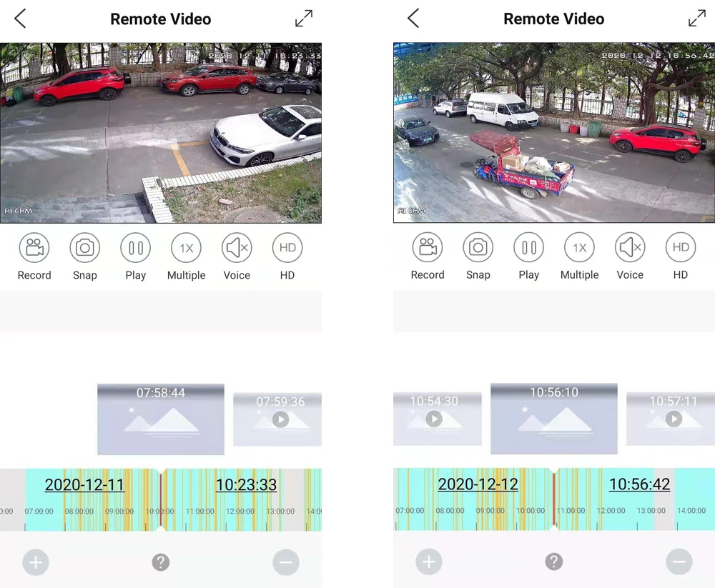This screenshot has width=715, height=588.
Task: Tap the left camera video feed
Action: click(x=160, y=133)
